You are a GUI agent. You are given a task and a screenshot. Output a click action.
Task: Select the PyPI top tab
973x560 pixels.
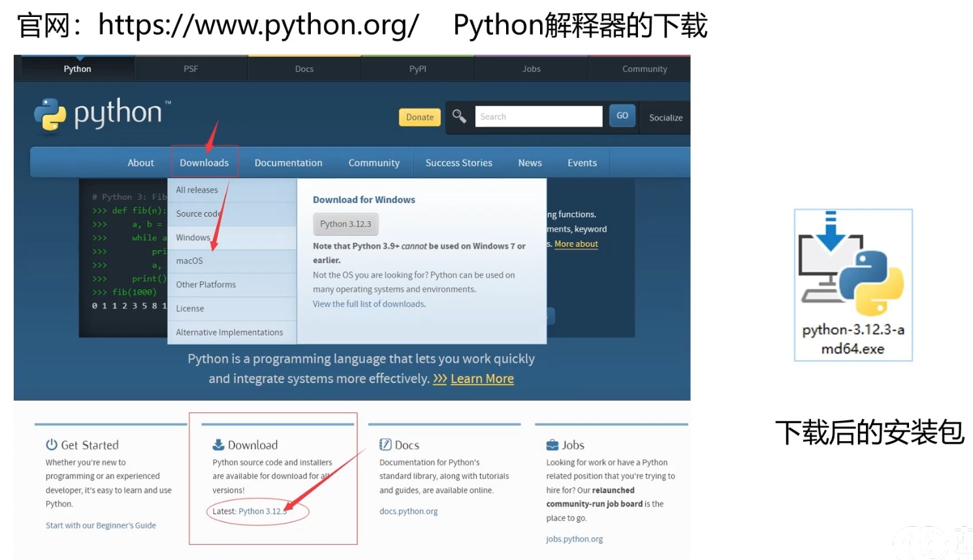tap(418, 69)
